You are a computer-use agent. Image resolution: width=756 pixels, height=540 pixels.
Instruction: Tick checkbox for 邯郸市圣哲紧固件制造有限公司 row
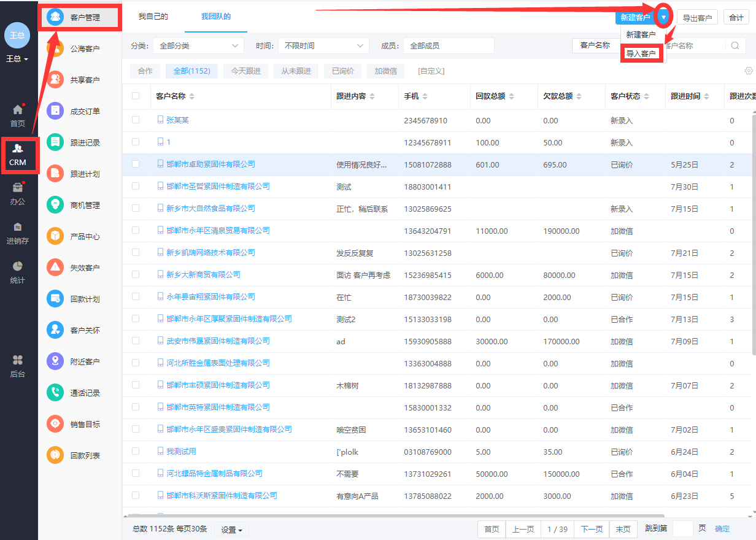point(136,186)
